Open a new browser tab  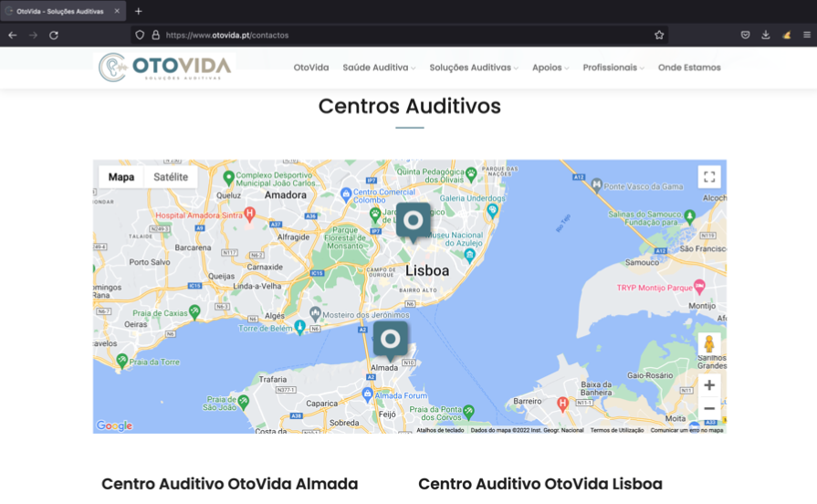(138, 11)
